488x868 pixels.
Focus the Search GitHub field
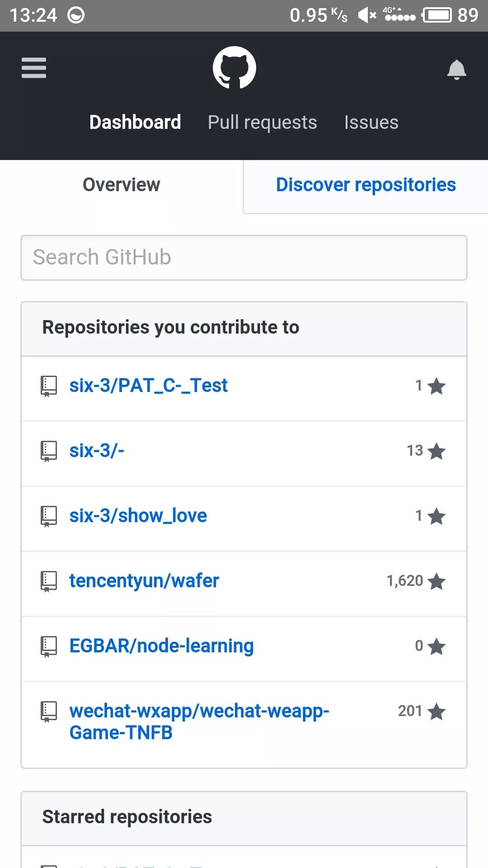[244, 258]
